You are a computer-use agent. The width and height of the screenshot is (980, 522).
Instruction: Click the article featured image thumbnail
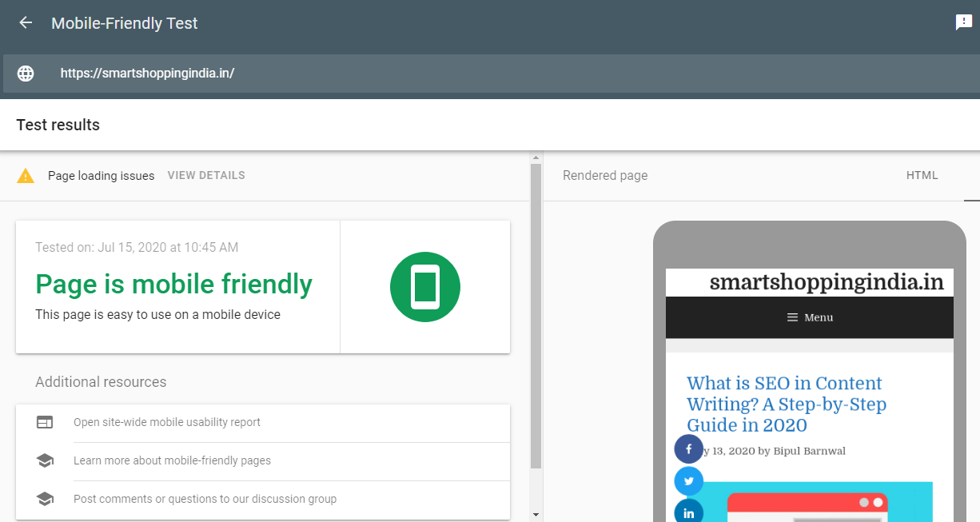(x=810, y=501)
